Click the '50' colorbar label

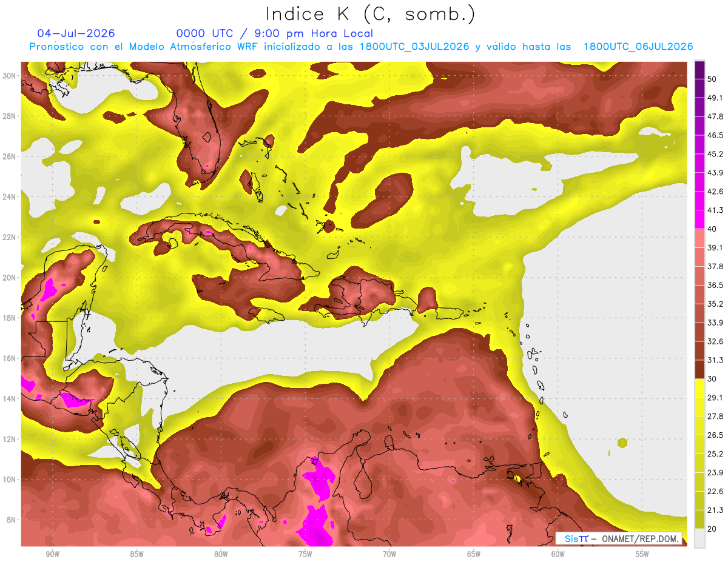[713, 79]
